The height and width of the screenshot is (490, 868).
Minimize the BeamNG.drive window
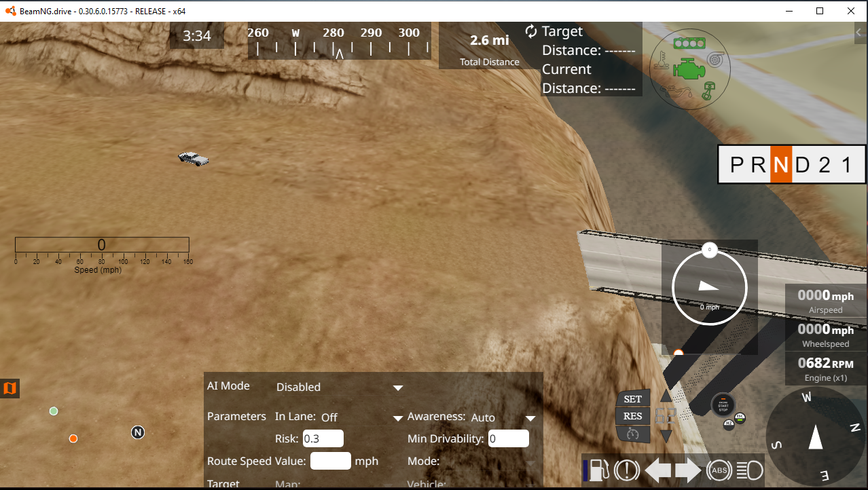(x=789, y=11)
